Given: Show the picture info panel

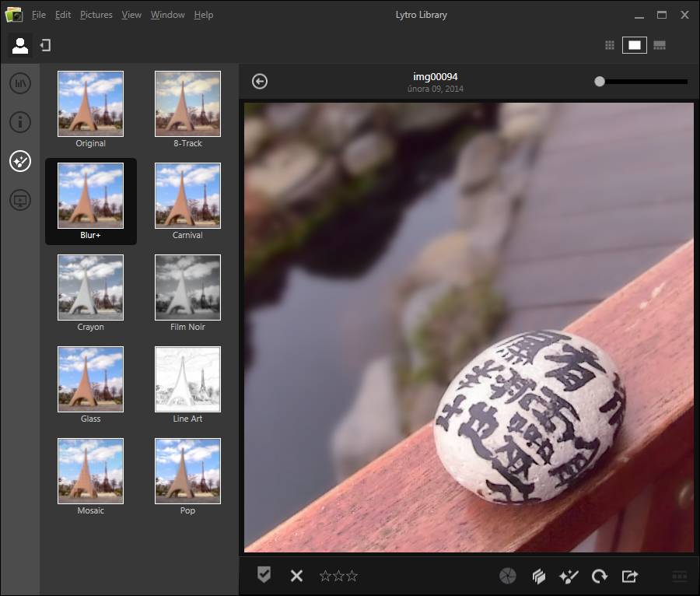Looking at the screenshot, I should [20, 122].
